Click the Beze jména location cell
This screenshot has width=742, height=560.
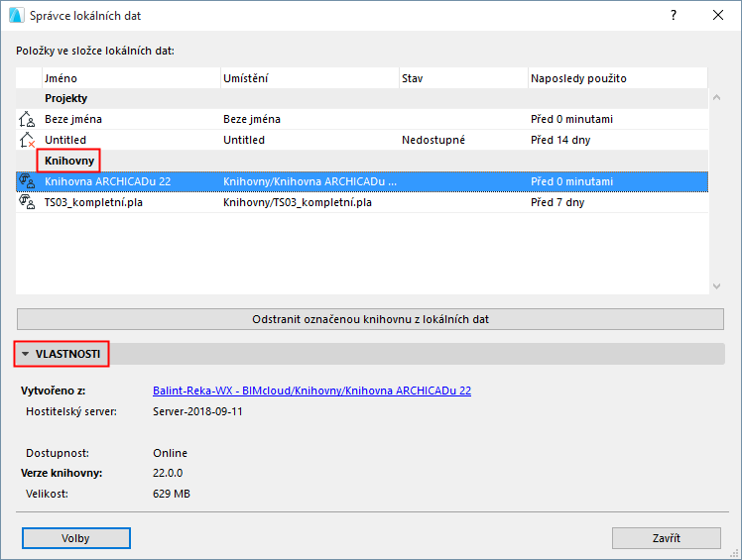tap(252, 119)
